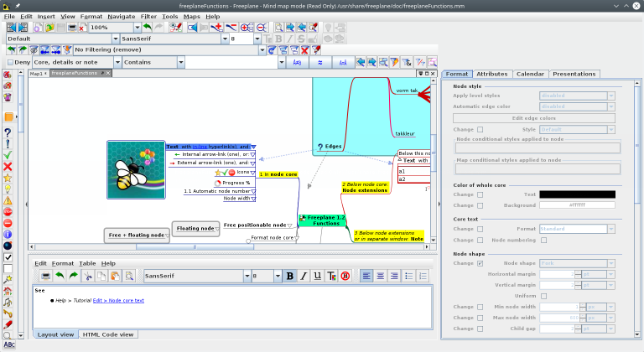This screenshot has height=352, width=644.
Task: Click the red X close map icon
Action: click(x=81, y=28)
